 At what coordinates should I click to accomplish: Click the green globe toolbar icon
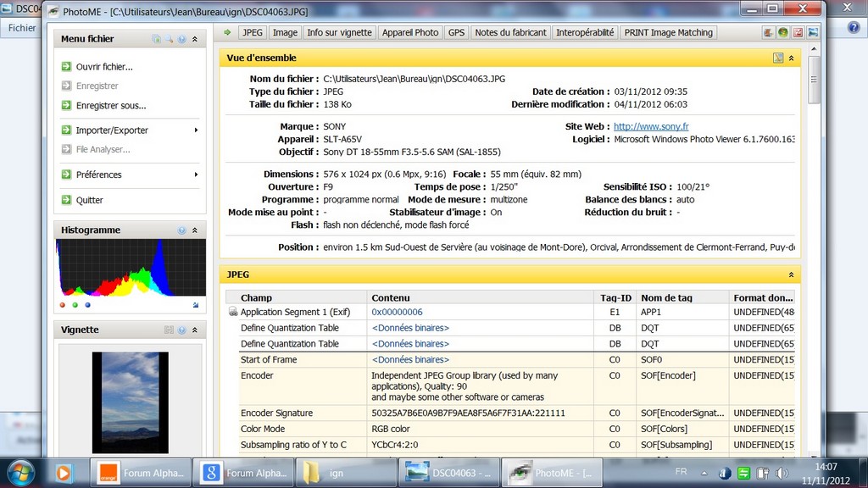(x=782, y=33)
